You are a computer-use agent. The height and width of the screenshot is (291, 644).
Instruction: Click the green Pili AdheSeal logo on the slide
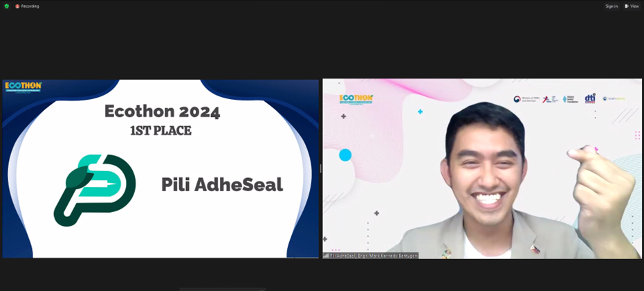pyautogui.click(x=95, y=190)
